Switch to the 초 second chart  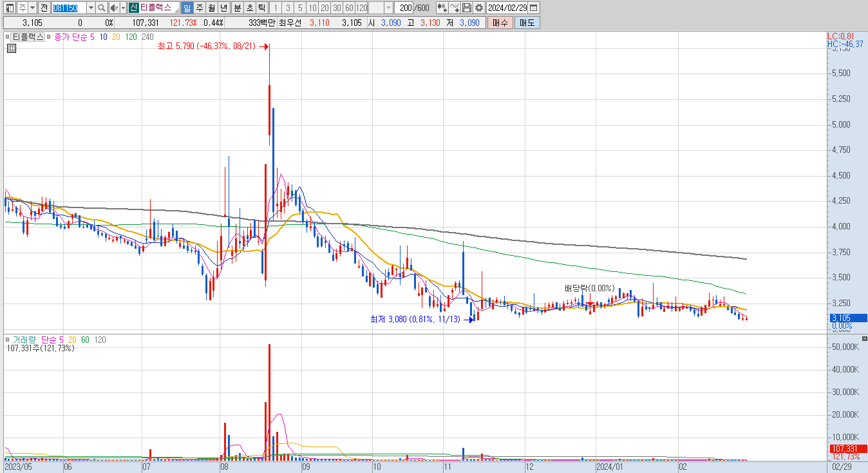(249, 8)
